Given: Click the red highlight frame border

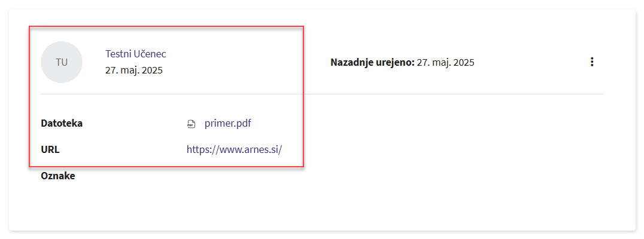Looking at the screenshot, I should click(304, 96).
